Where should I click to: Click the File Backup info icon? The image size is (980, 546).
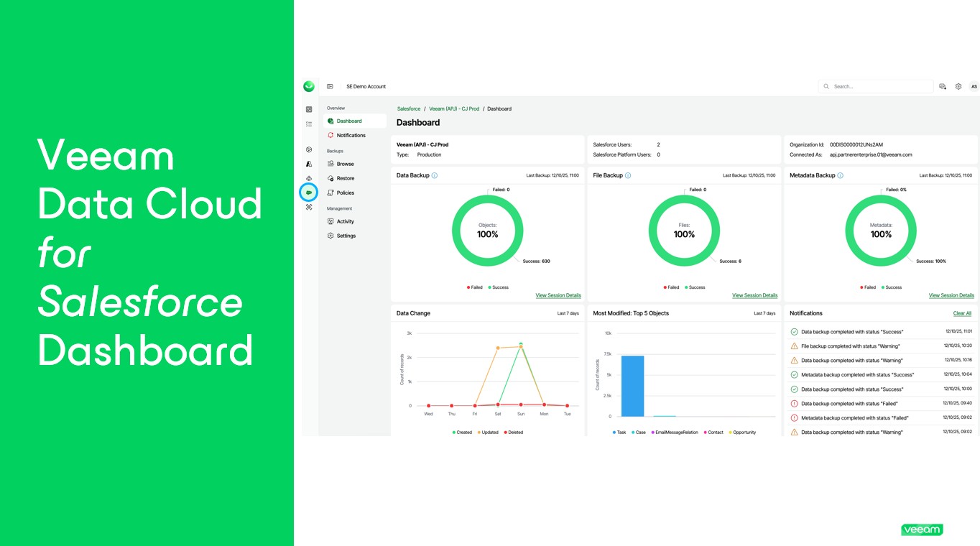coord(628,175)
